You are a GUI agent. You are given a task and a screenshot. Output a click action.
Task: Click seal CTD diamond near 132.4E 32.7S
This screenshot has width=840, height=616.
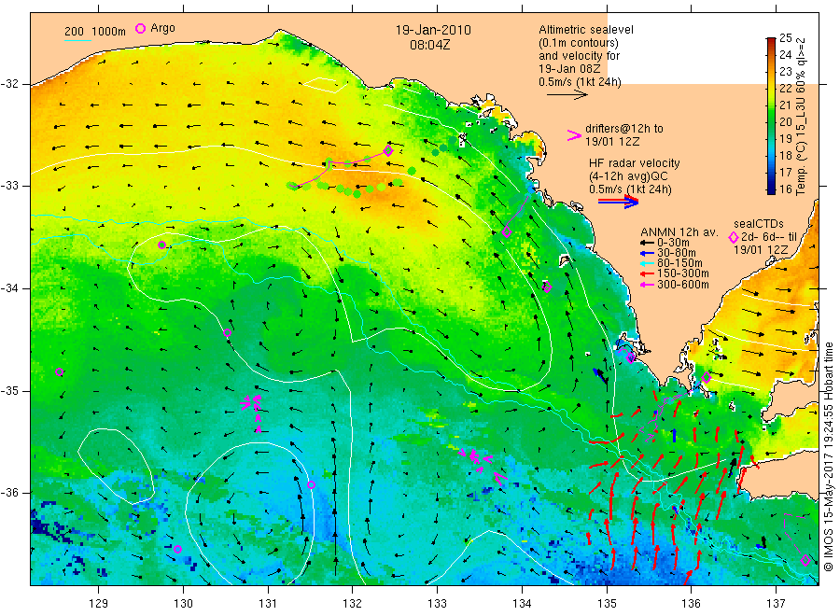pos(388,151)
